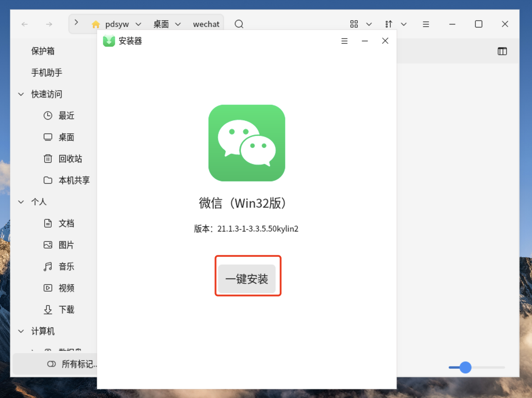Open the dropdown next to 桌面 path

178,24
